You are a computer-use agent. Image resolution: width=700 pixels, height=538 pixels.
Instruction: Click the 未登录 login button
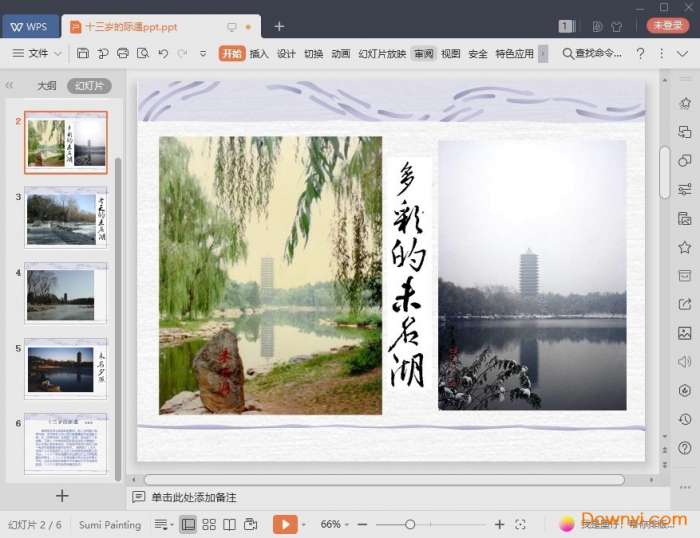[667, 26]
